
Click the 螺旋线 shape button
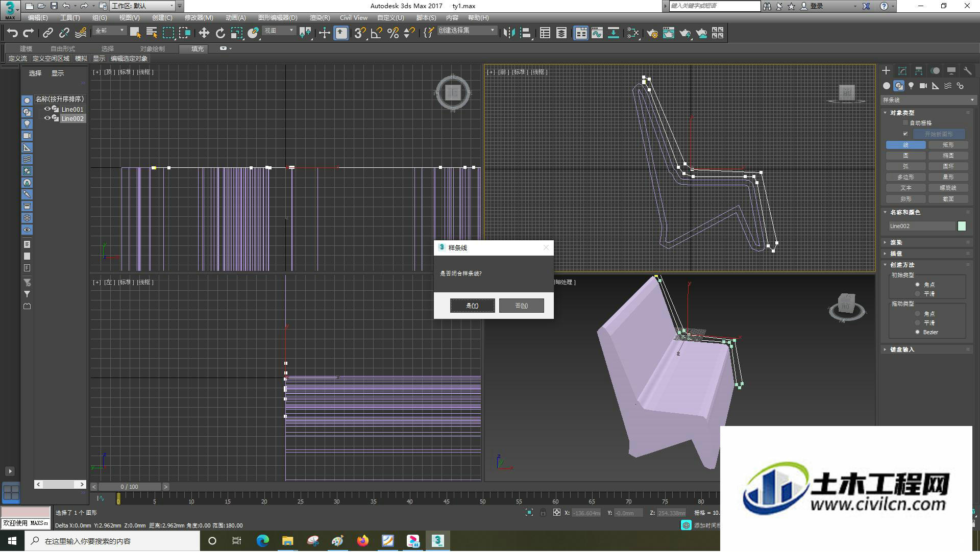[948, 188]
